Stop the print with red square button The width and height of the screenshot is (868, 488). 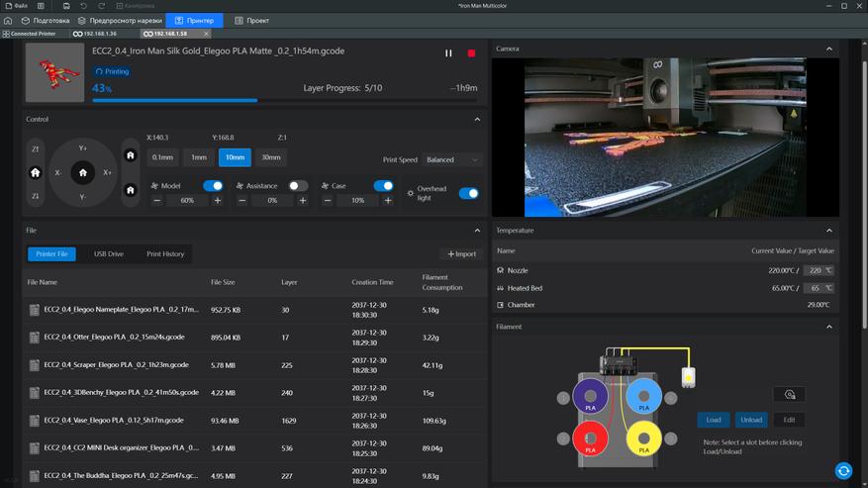point(471,53)
